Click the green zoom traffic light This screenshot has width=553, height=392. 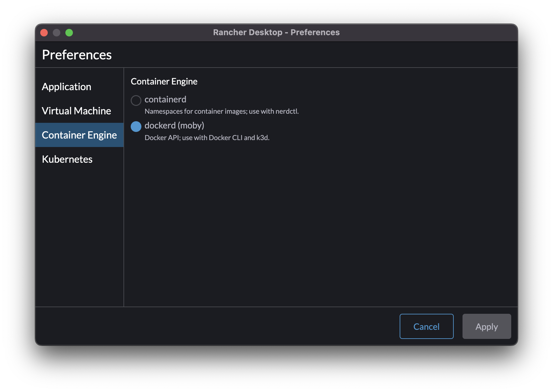point(69,32)
